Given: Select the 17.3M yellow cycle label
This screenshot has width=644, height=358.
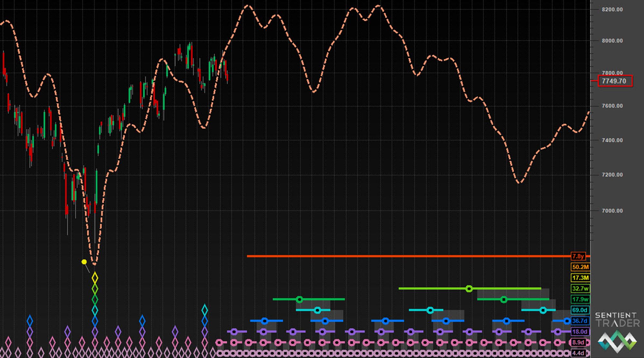Looking at the screenshot, I should coord(580,278).
